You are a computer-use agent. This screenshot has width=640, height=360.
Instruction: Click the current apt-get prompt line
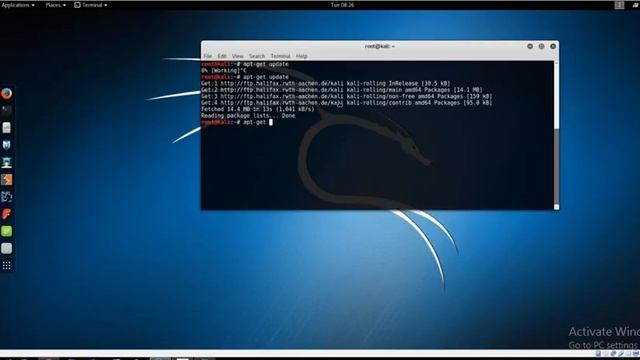237,122
